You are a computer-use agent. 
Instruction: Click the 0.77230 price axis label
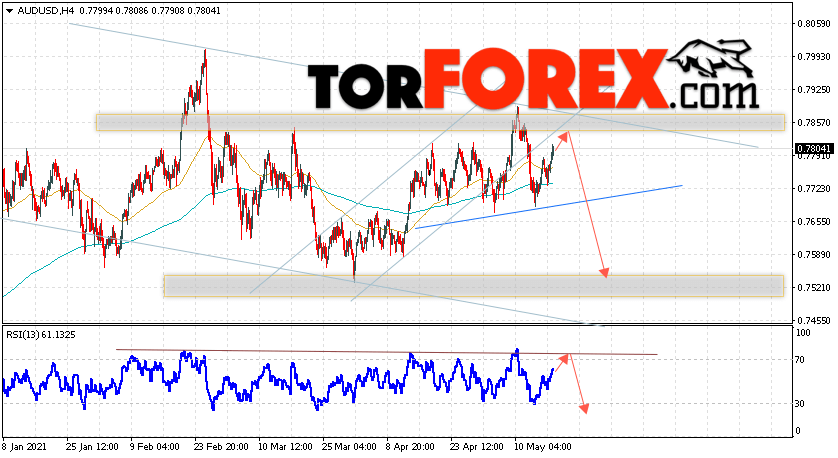point(814,189)
